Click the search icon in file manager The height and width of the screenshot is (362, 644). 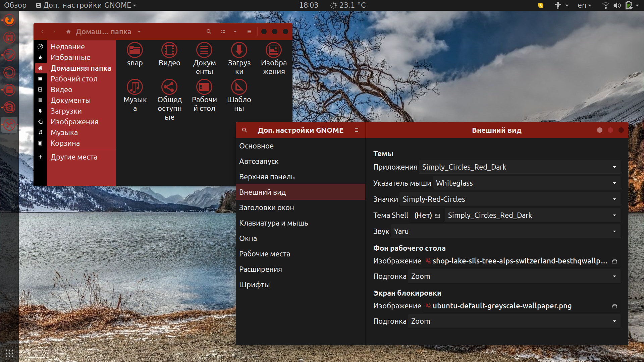tap(209, 32)
